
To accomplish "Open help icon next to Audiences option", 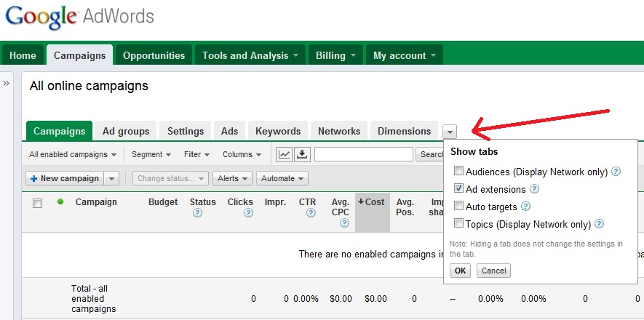I will [x=616, y=172].
